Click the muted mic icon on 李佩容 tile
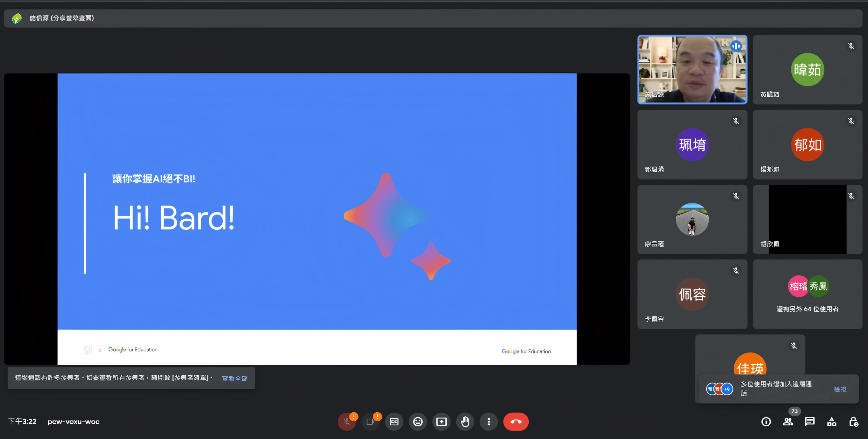Viewport: 868px width, 439px height. pos(736,271)
